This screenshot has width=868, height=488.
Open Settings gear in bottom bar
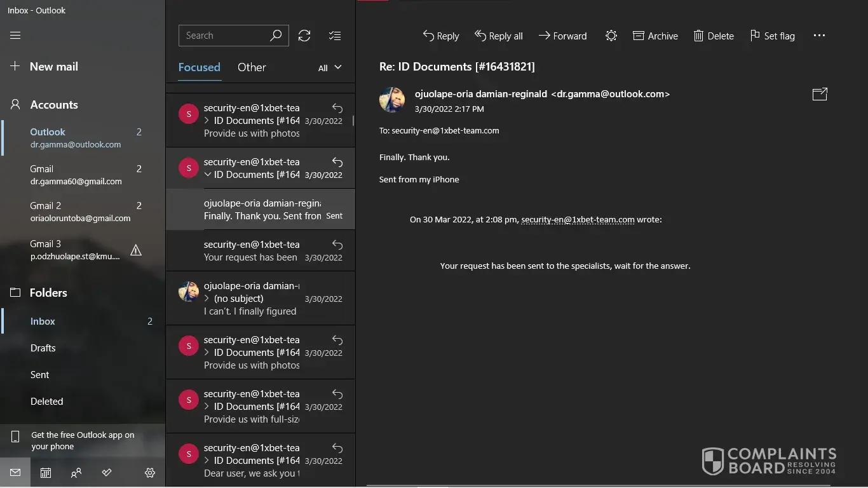coord(150,473)
